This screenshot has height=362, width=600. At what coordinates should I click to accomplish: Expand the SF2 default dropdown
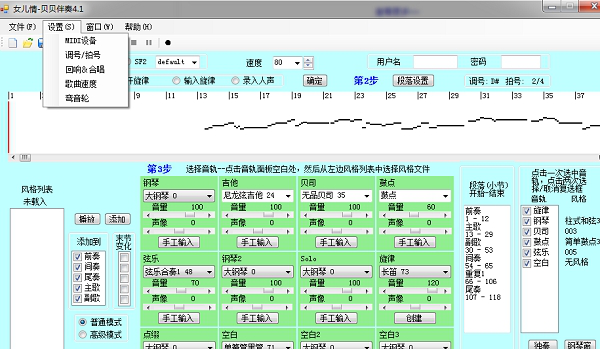tap(194, 62)
